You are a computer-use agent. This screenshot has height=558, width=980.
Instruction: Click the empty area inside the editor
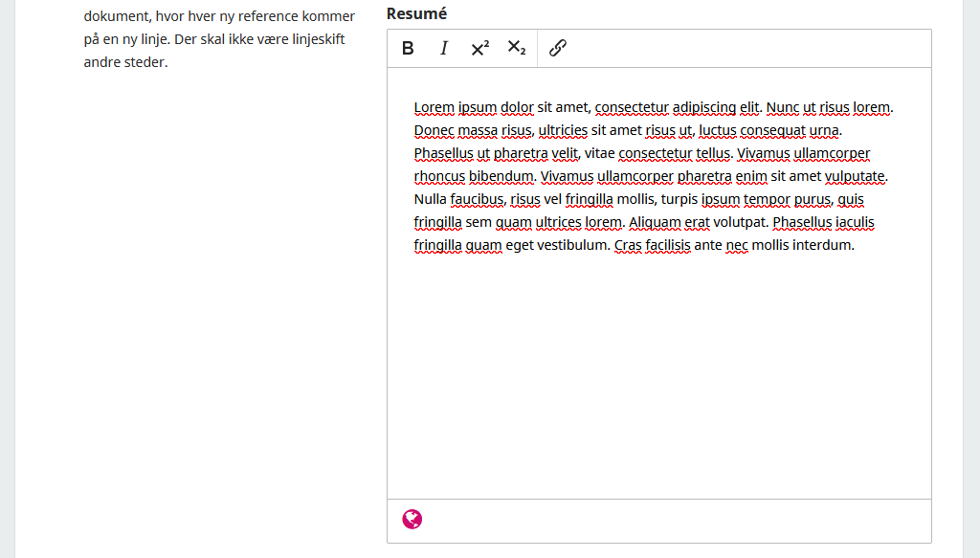click(x=658, y=383)
